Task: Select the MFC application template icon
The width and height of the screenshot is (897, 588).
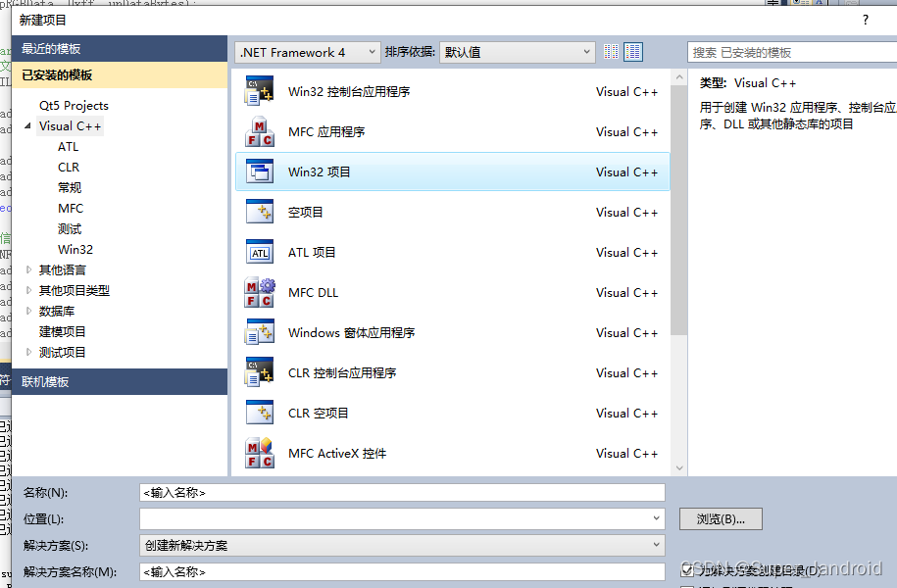Action: click(260, 131)
